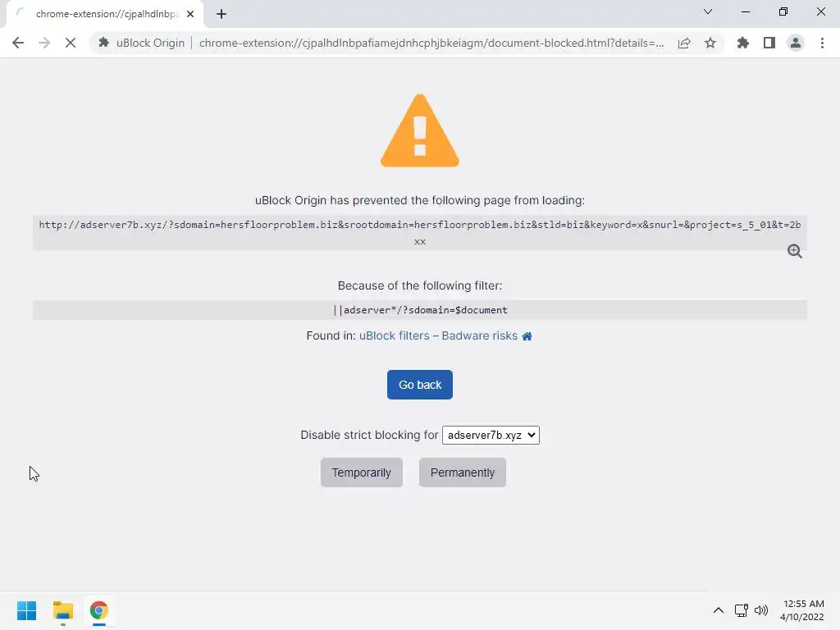Select the chrome-extension tab
The width and height of the screenshot is (840, 630).
(105, 14)
